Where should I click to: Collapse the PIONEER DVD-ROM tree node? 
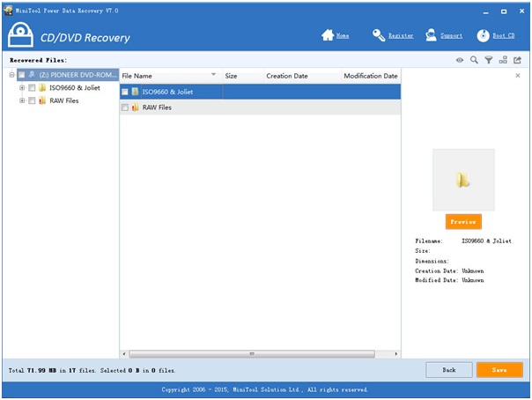pyautogui.click(x=11, y=75)
